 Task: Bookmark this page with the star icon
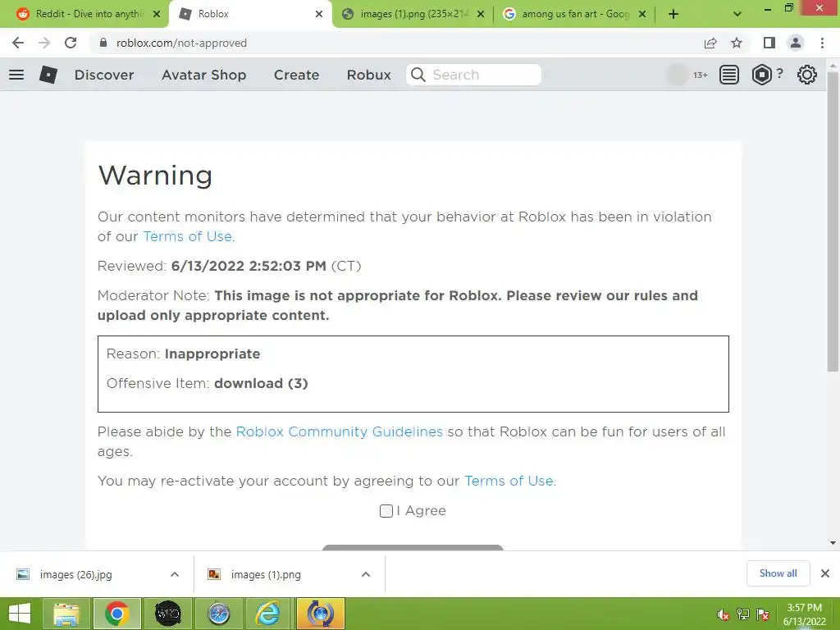click(x=737, y=43)
